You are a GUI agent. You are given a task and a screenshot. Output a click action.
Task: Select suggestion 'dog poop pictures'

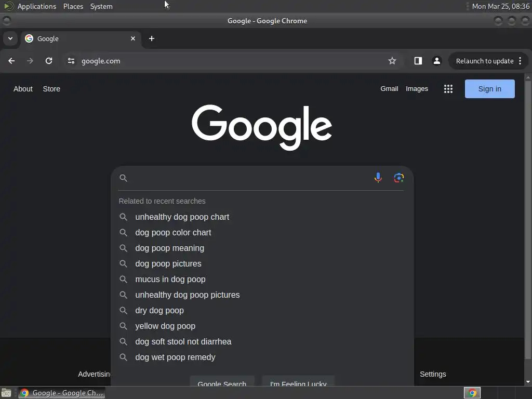168,263
